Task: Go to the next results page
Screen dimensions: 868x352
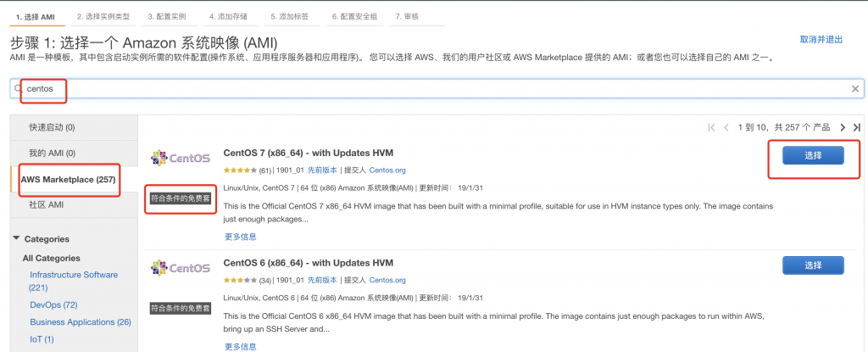Action: pos(843,127)
